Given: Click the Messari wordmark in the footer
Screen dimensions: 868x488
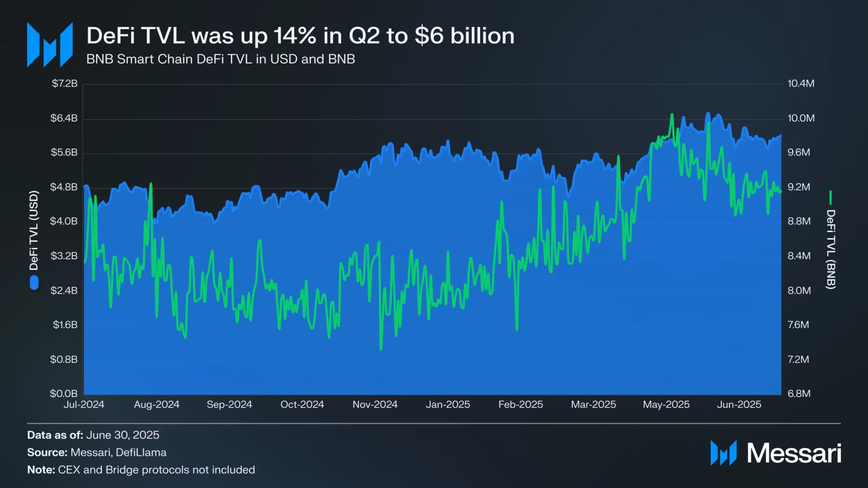Looking at the screenshot, I should (793, 453).
